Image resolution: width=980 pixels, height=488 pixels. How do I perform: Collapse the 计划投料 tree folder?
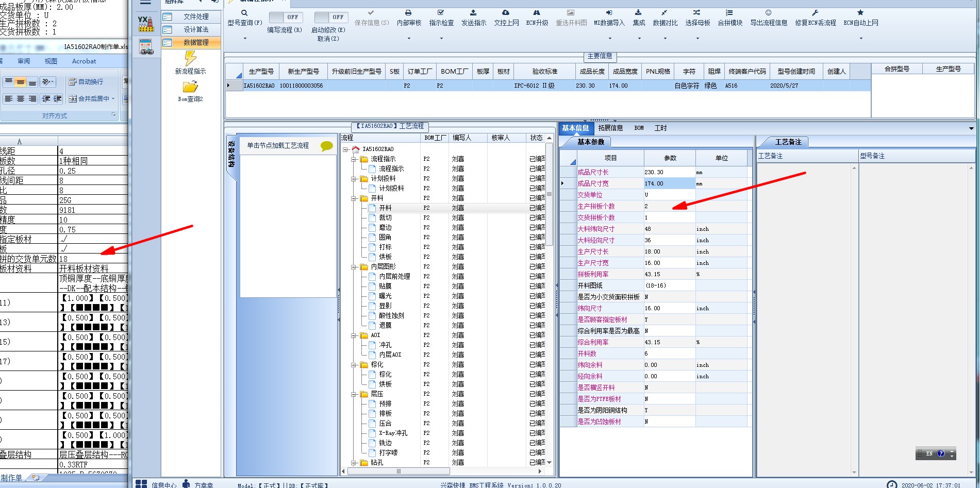click(x=355, y=179)
